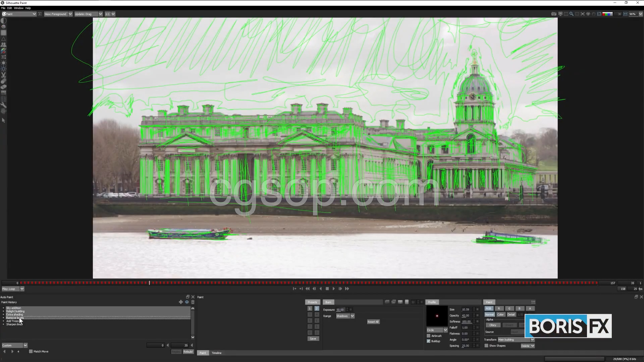Uncheck the Buildup checkbox
Viewport: 644px width, 362px height.
coord(428,341)
